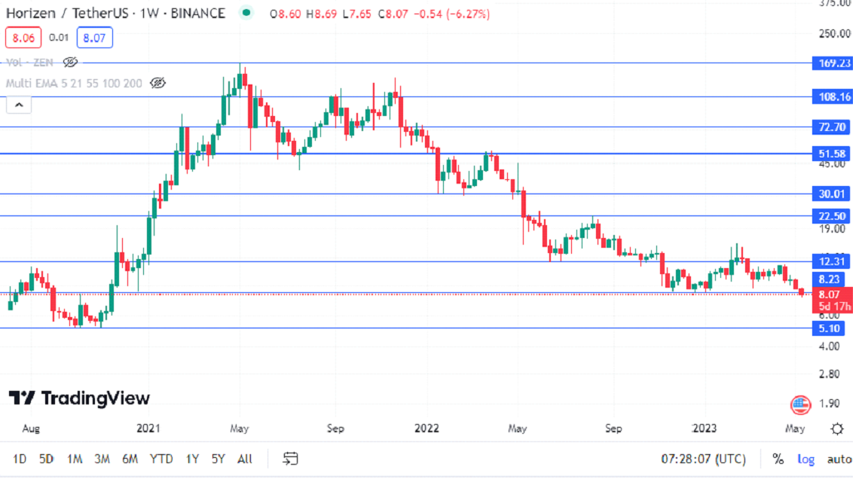Click the Multi EMA 5 21 55 100 200 label
This screenshot has width=868, height=488.
click(74, 83)
